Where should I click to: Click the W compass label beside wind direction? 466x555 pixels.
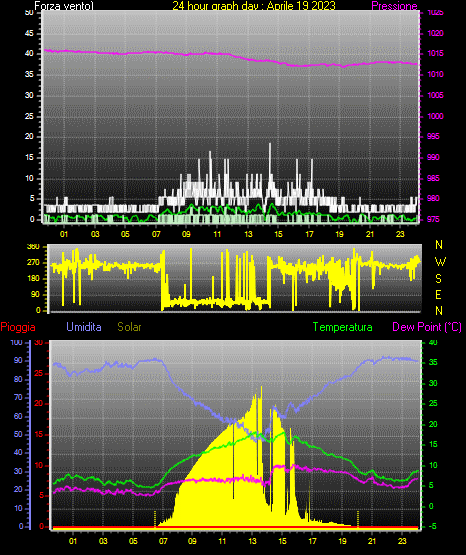(440, 262)
